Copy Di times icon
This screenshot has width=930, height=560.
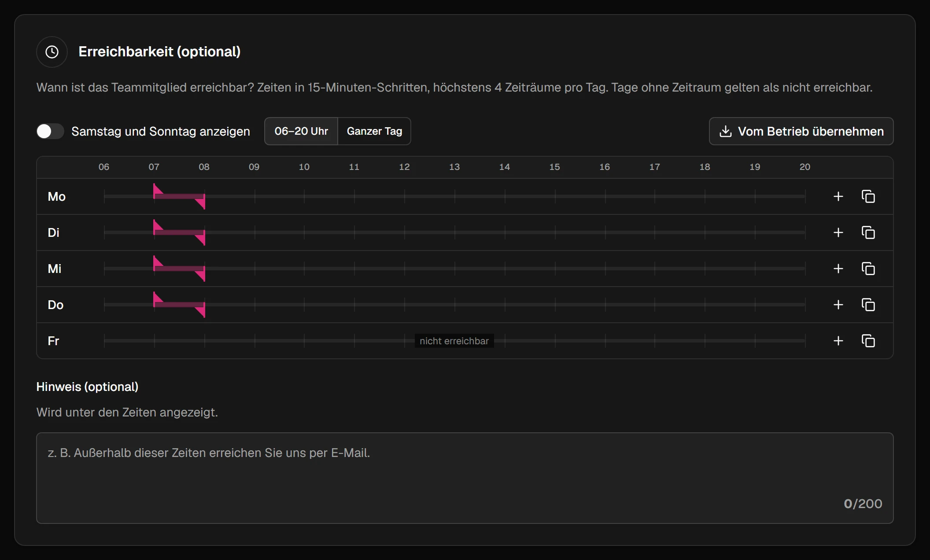coord(868,232)
